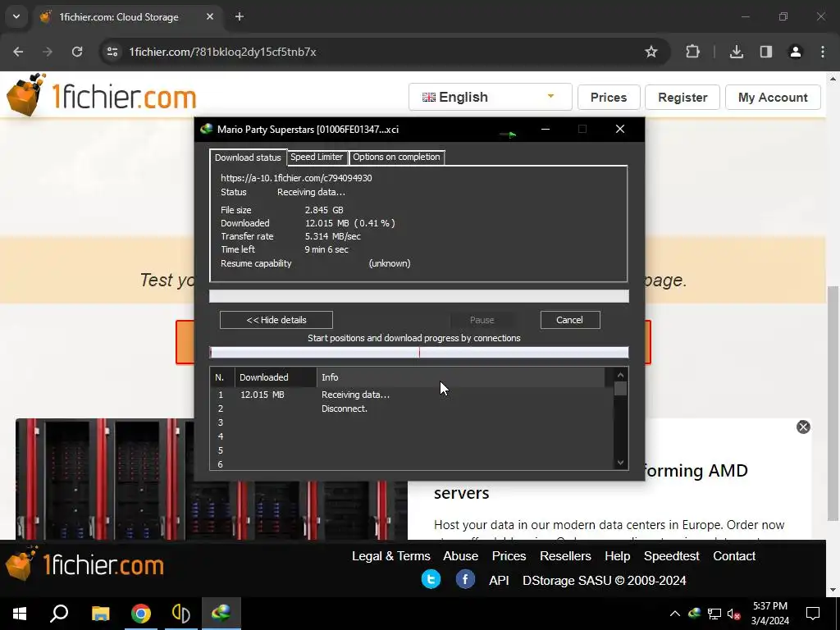Open the Resellers footer link
Image resolution: width=840 pixels, height=630 pixels.
[565, 556]
